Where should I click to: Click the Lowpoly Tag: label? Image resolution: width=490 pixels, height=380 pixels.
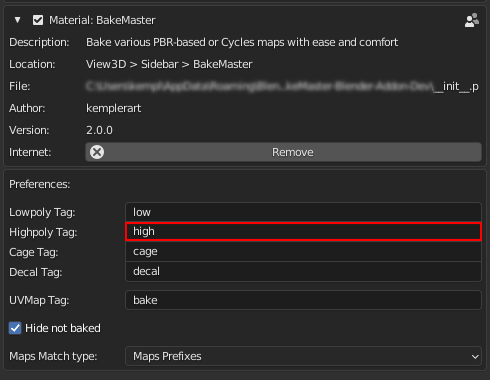pos(42,212)
